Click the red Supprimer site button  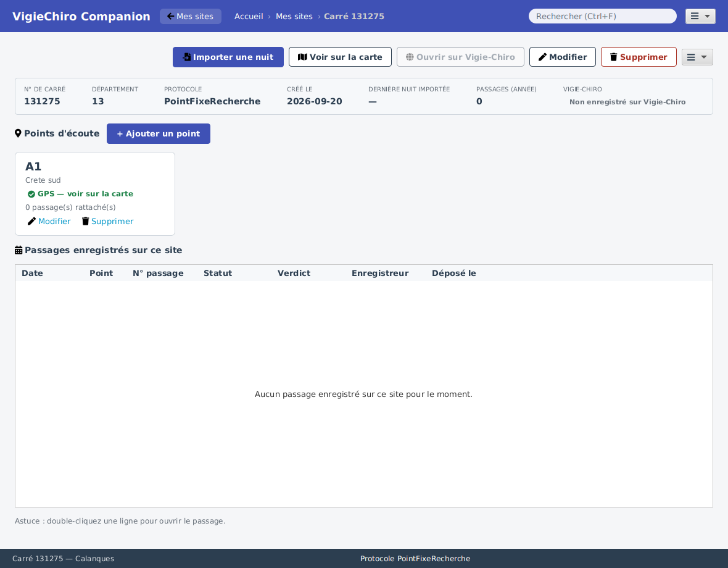[639, 57]
